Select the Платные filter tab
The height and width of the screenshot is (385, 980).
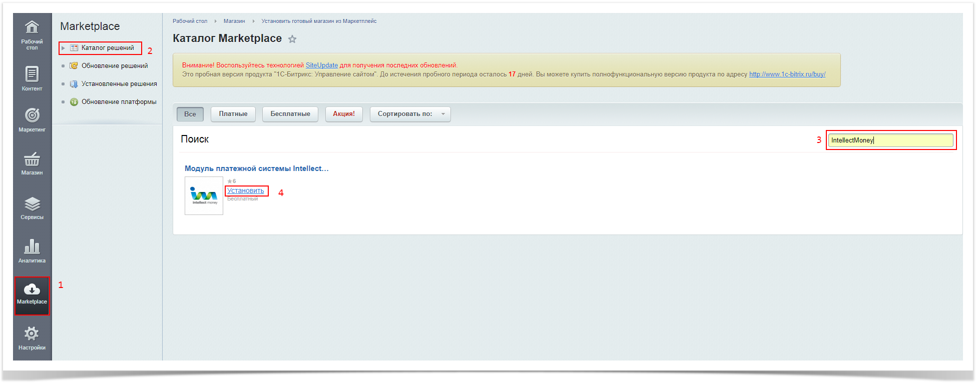click(x=233, y=114)
